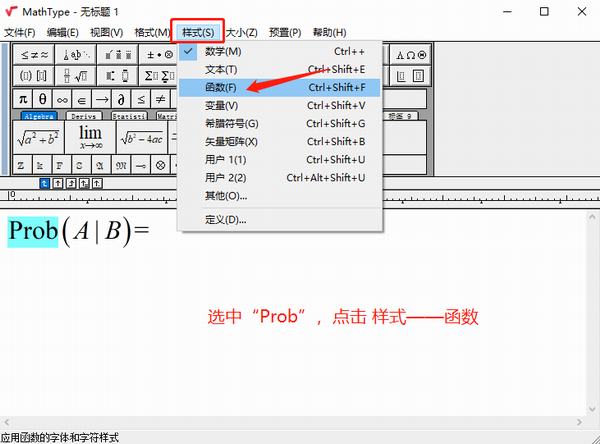Image resolution: width=600 pixels, height=444 pixels.
Task: Open the operator symbols palette (± • ⊗)
Action: point(159,55)
